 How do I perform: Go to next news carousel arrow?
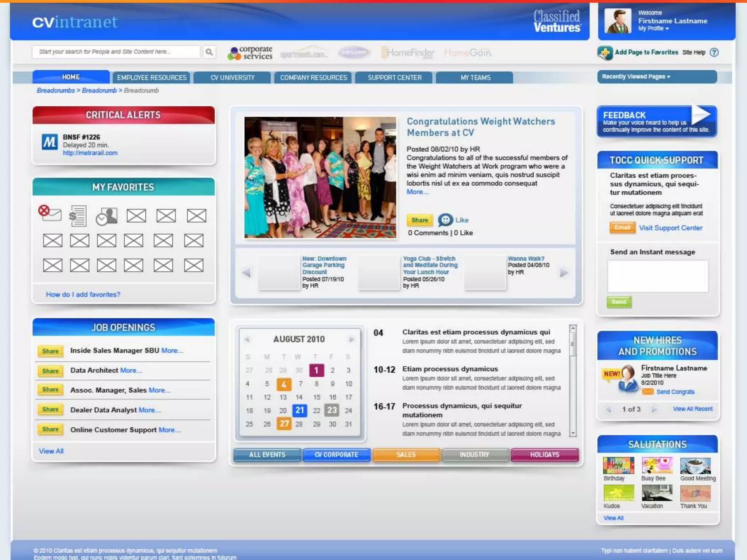pos(564,272)
